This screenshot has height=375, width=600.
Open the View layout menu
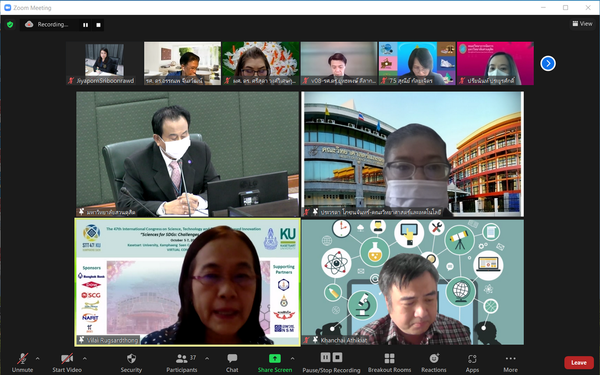pos(582,24)
